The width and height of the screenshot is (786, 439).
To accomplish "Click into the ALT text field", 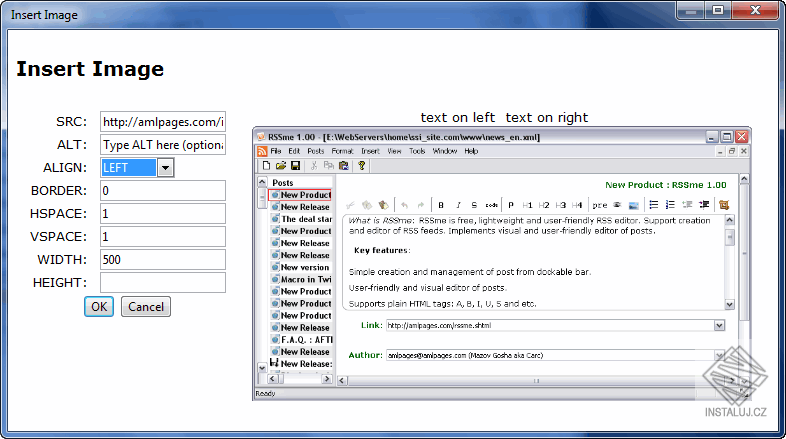I will pyautogui.click(x=163, y=145).
